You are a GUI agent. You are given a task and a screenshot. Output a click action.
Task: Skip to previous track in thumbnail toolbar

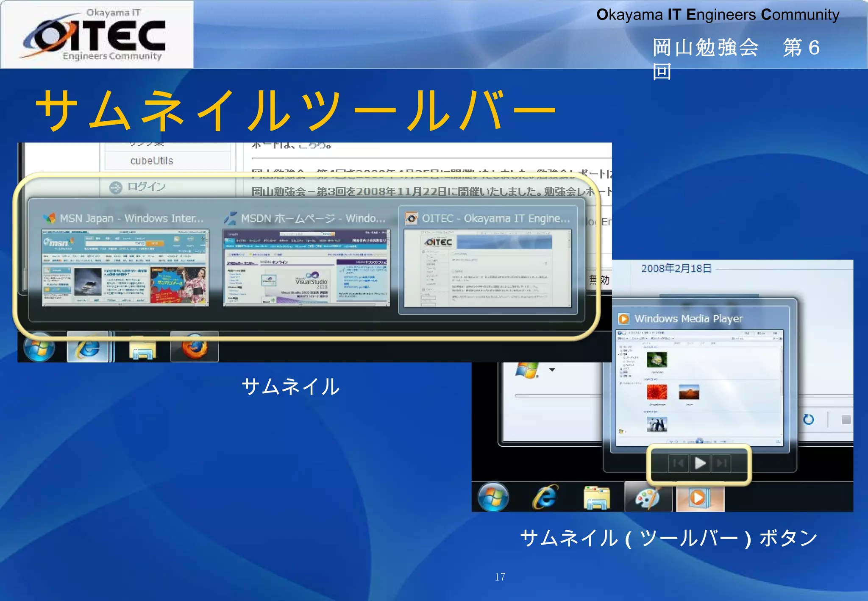click(x=678, y=463)
